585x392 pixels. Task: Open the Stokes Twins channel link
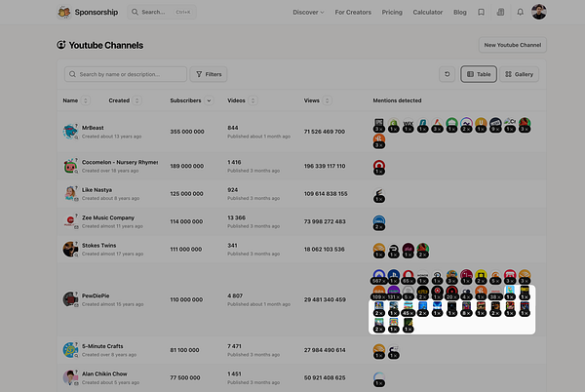click(x=98, y=245)
